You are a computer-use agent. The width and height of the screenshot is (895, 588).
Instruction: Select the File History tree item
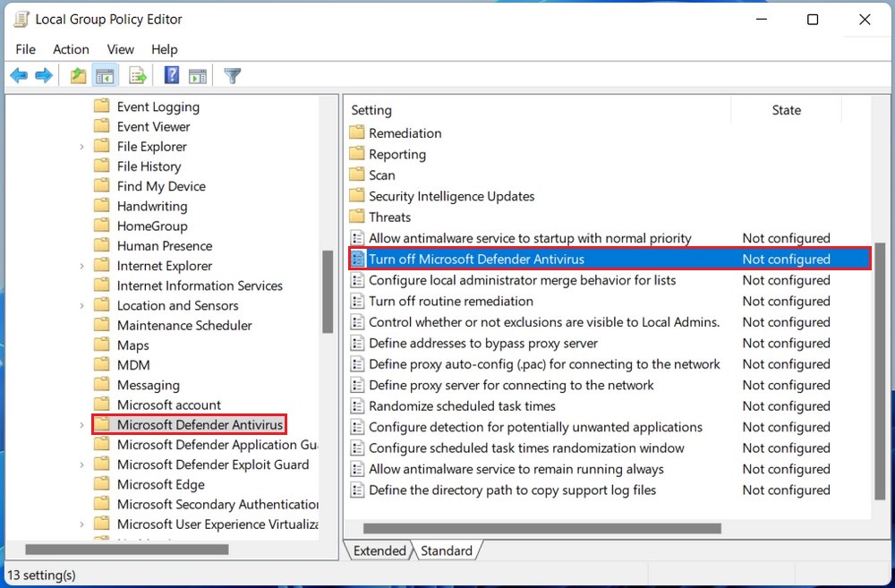point(149,166)
